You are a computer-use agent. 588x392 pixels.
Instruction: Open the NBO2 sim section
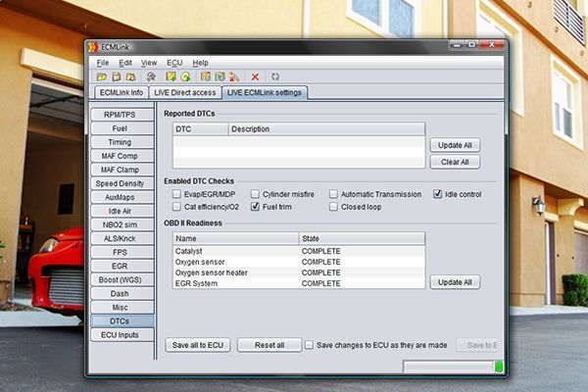pyautogui.click(x=122, y=224)
